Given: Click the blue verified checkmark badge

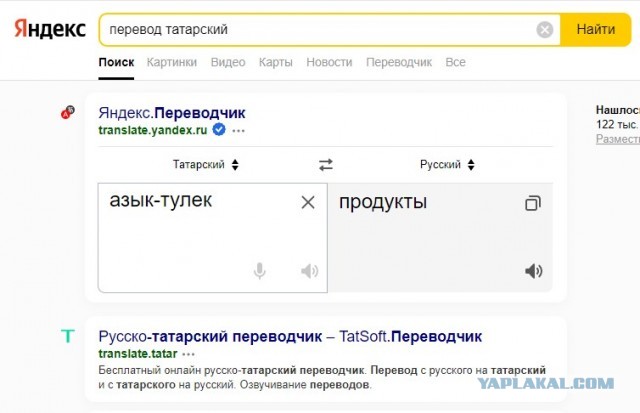Looking at the screenshot, I should pyautogui.click(x=219, y=129).
